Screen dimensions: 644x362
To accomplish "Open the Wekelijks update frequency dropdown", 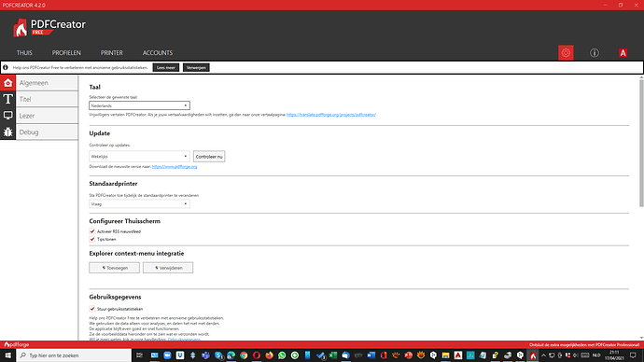I will coord(139,157).
